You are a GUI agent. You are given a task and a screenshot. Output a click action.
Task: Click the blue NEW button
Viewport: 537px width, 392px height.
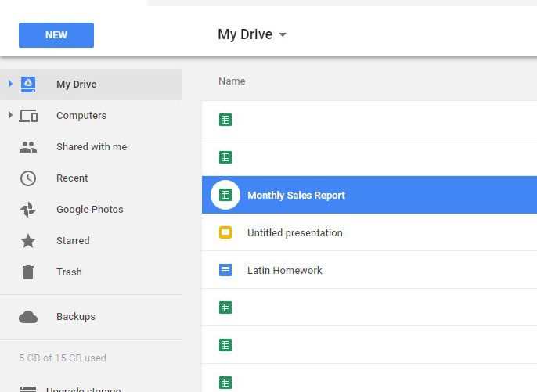tap(56, 35)
